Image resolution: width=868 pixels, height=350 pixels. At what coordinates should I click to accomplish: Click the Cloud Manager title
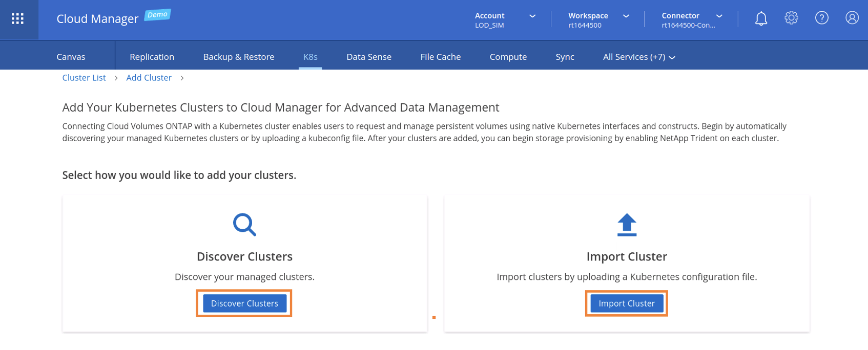point(97,19)
